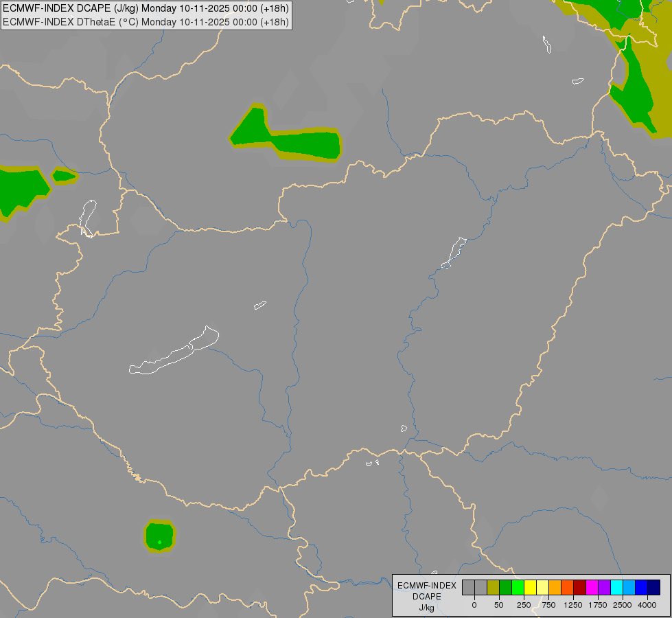Click the "J/kg" unit label in legend
Screen dimensions: 672x618
tap(427, 608)
